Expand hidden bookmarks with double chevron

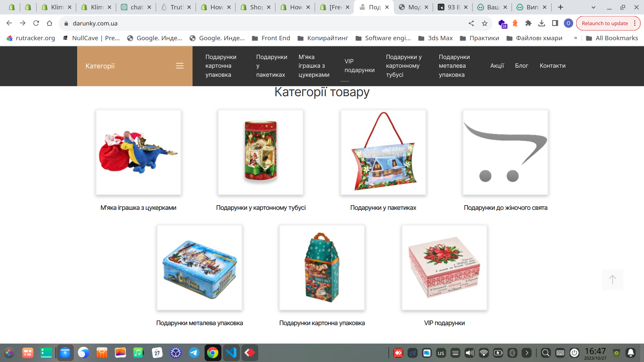click(x=576, y=38)
